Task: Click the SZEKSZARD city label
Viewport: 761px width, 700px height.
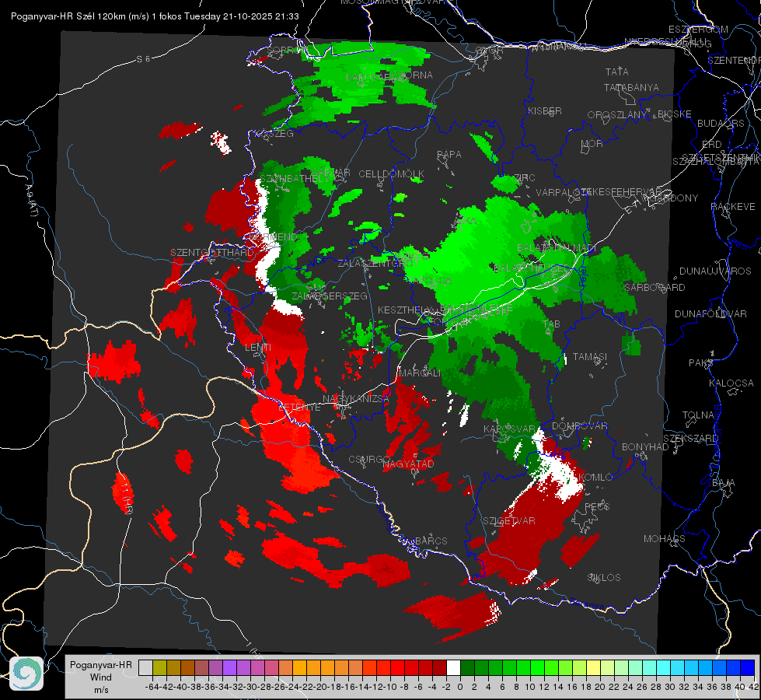Action: tap(690, 439)
